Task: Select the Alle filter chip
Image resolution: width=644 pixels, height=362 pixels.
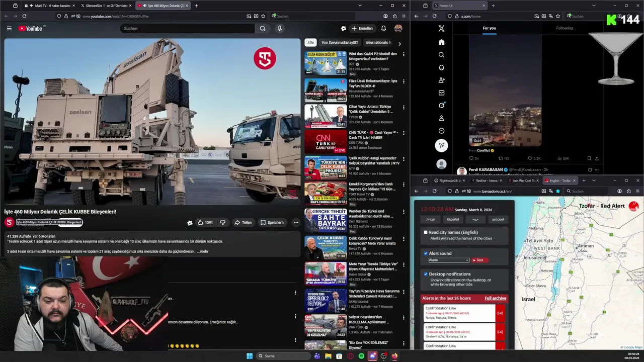Action: 310,43
